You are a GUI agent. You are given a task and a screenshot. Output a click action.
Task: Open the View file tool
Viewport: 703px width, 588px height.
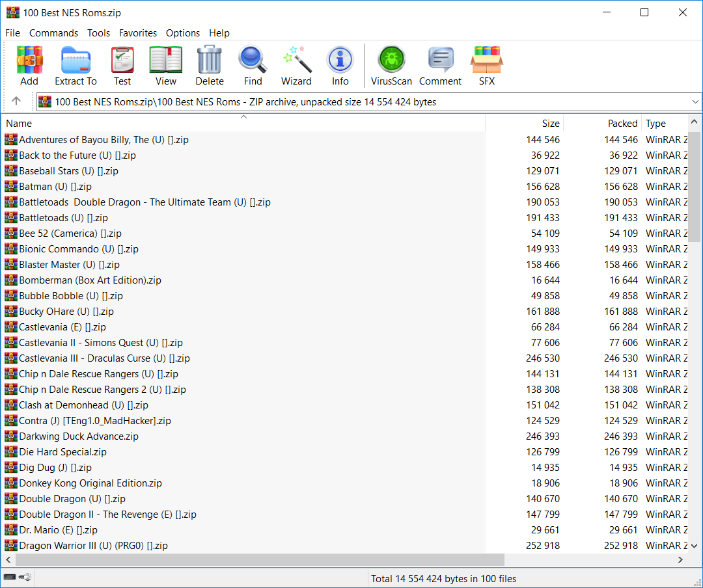coord(165,66)
